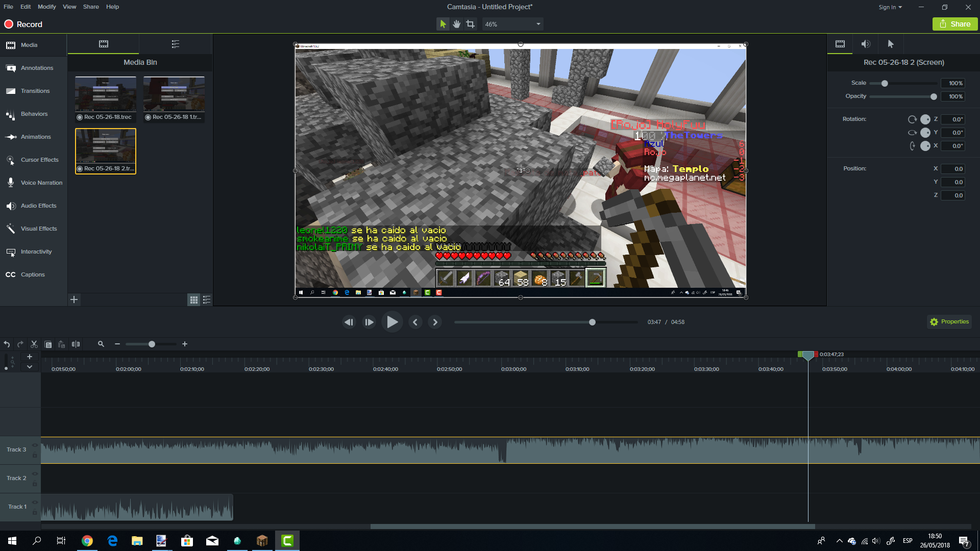Open the Media panel in sidebar
The width and height of the screenshot is (980, 551).
coord(33,45)
